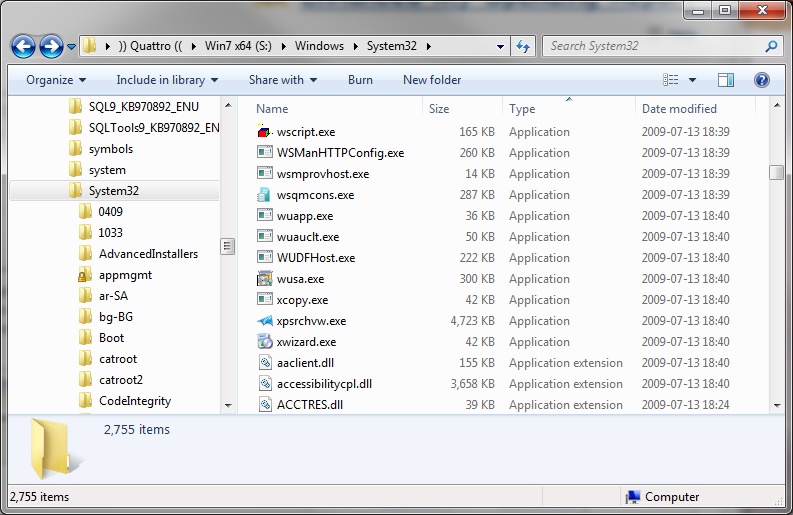Select System32 in the navigation tree

tap(114, 191)
